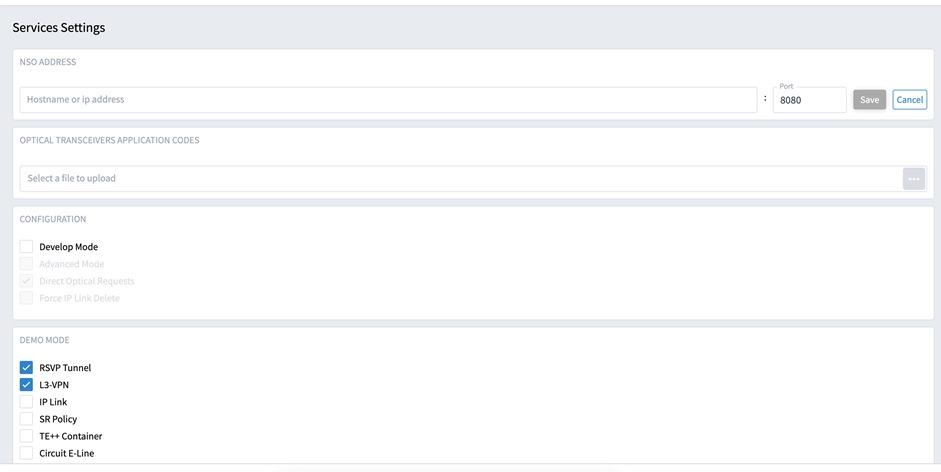The image size is (941, 472).
Task: Click the CONFIGURATION section label
Action: click(x=53, y=219)
